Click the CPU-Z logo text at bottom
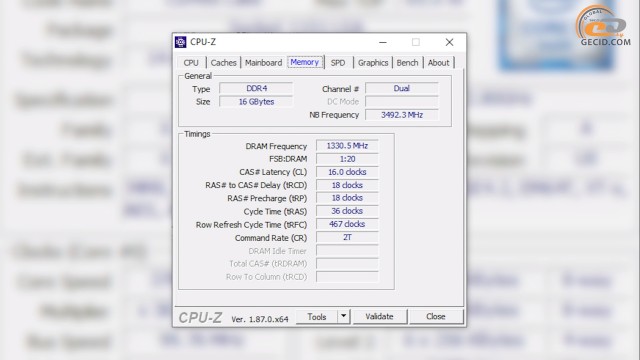Image resolution: width=640 pixels, height=360 pixels. coord(200,318)
